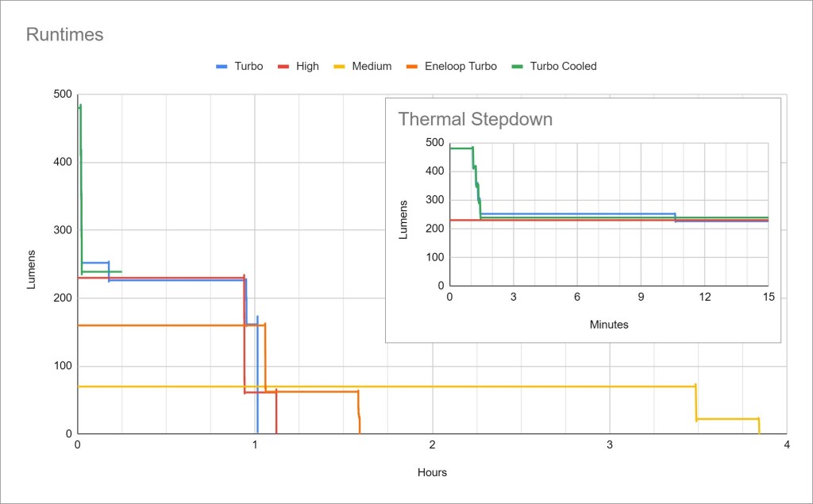This screenshot has height=504, width=813.
Task: Click the orange Eneloop Turbo legend swatch
Action: point(414,67)
